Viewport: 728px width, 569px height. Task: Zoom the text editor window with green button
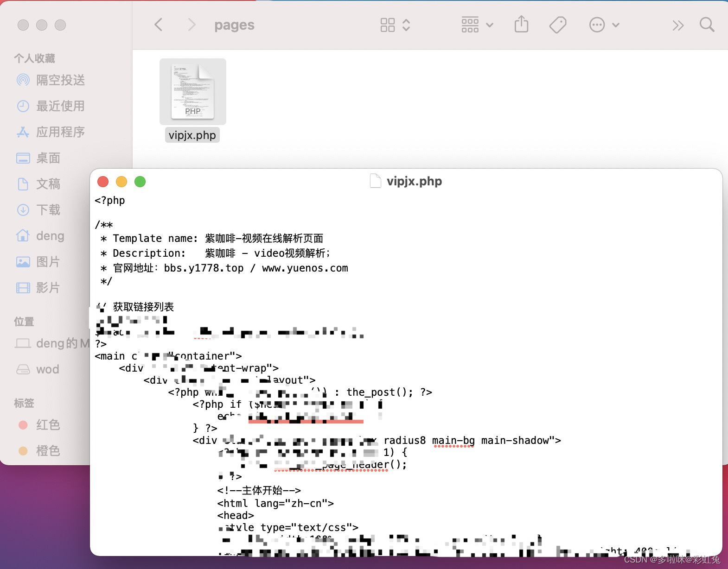140,182
